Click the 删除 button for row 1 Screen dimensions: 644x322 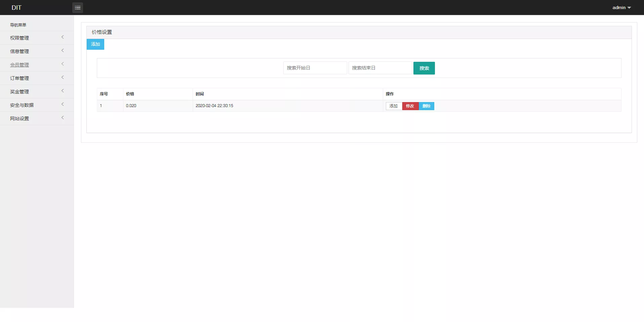(426, 106)
